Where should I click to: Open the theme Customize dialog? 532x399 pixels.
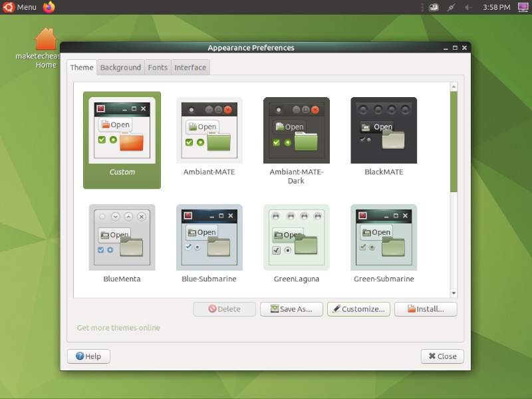(x=358, y=309)
